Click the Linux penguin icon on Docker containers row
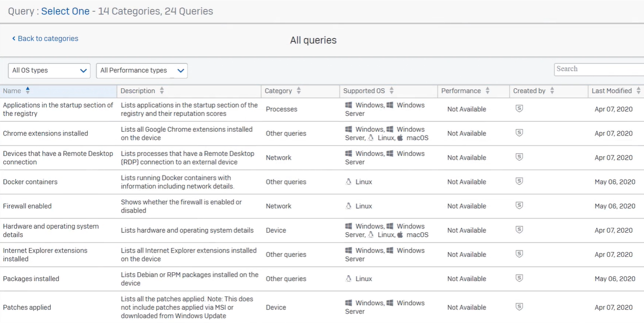 point(349,181)
